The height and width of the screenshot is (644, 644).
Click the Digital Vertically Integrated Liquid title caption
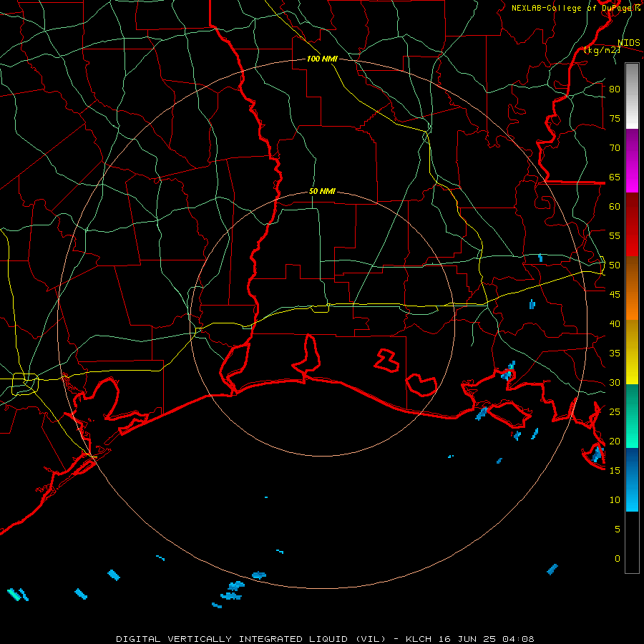(251, 639)
